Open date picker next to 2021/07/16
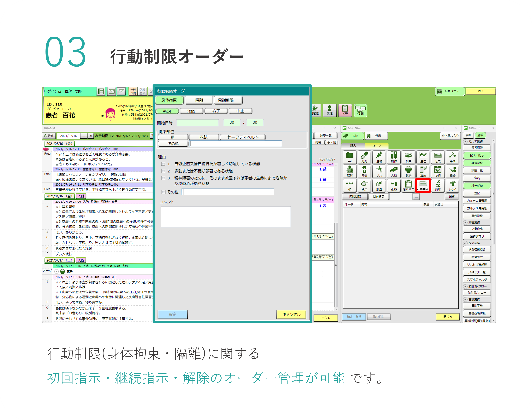 point(84,136)
